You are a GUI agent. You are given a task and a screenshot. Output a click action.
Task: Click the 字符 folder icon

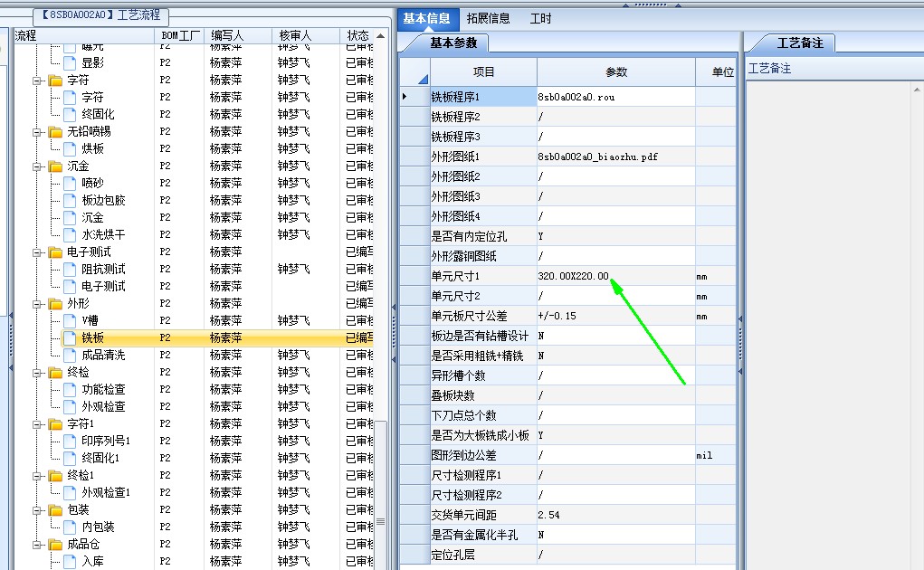pyautogui.click(x=55, y=81)
